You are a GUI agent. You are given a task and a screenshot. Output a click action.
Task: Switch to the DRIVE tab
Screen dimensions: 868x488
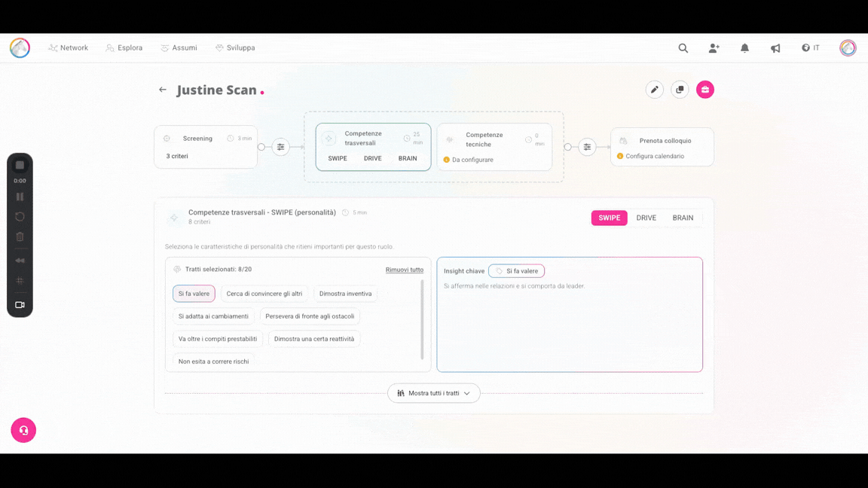click(646, 218)
